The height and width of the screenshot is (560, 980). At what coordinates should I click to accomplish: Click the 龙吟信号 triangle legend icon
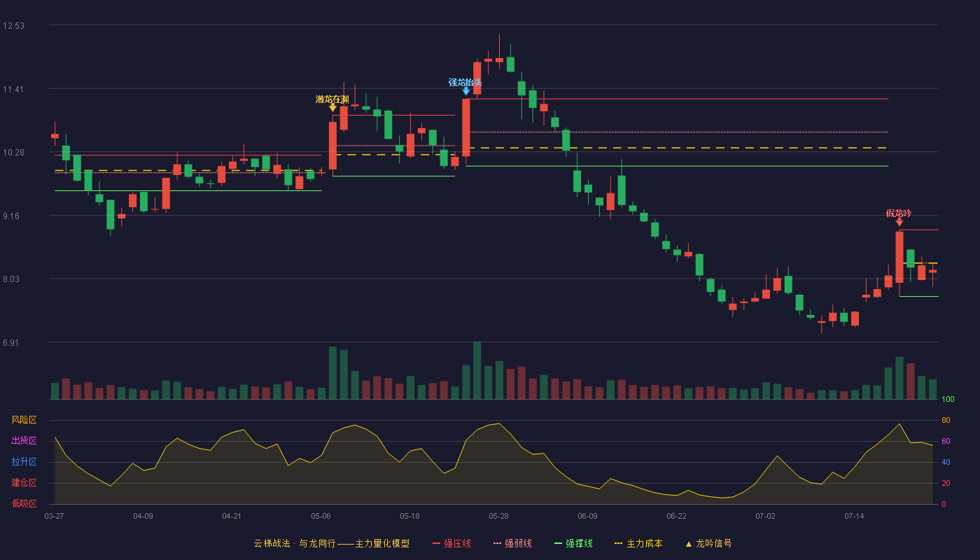click(688, 544)
